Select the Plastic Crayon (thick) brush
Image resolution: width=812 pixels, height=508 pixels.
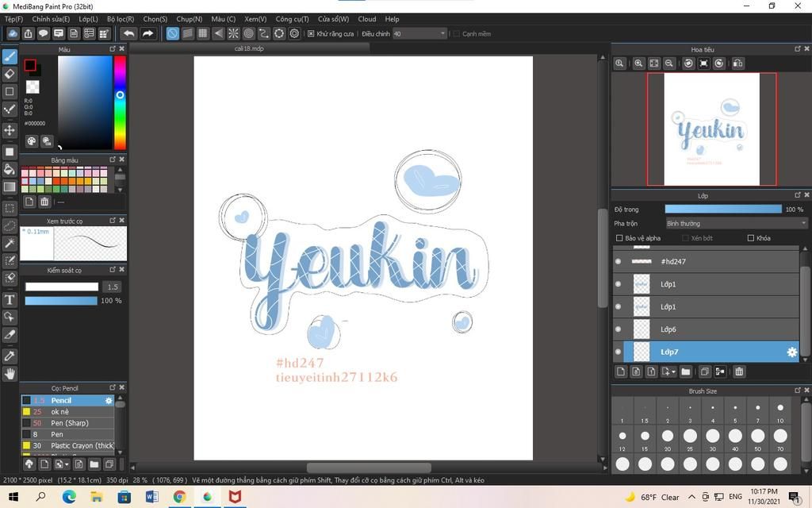coord(67,446)
